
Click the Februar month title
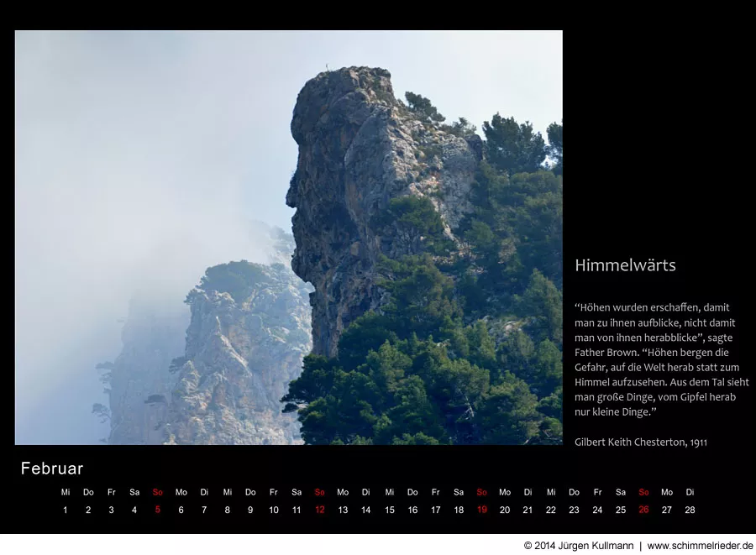point(52,469)
